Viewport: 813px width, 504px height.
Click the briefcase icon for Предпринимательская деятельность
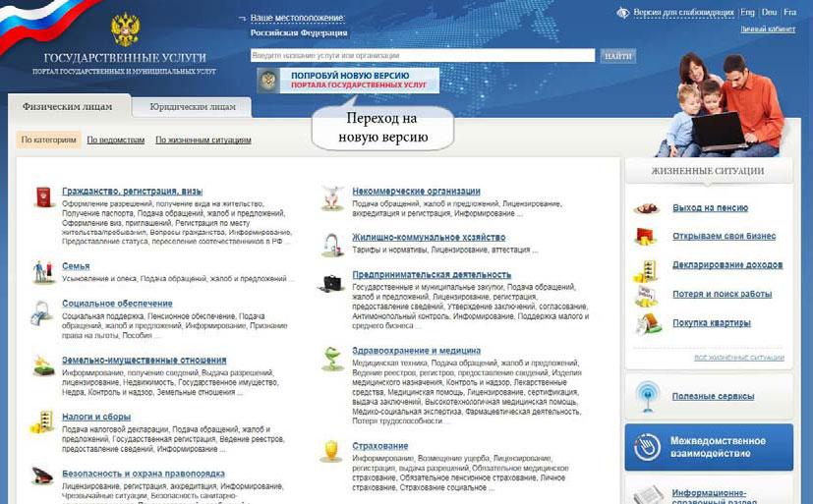(332, 282)
